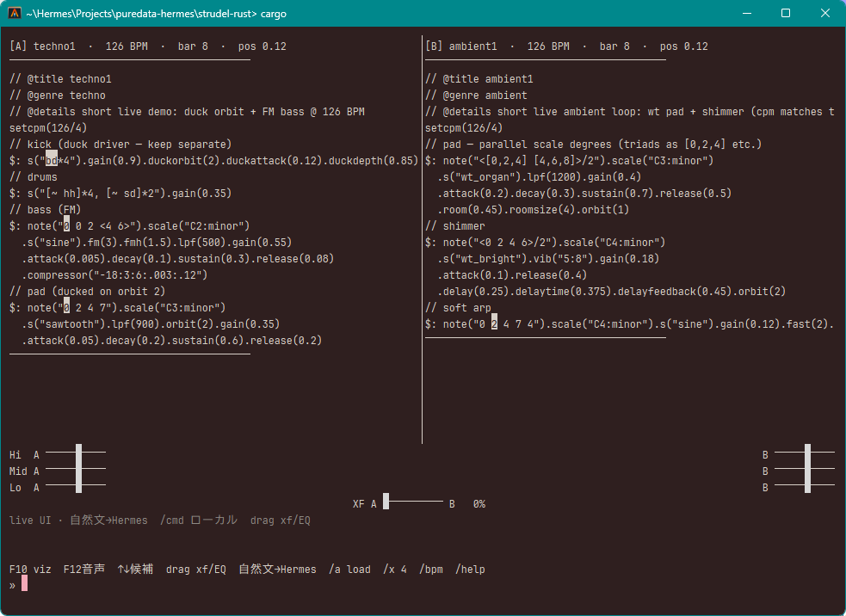Click the live UI status text
This screenshot has width=846, height=616.
tap(30, 520)
